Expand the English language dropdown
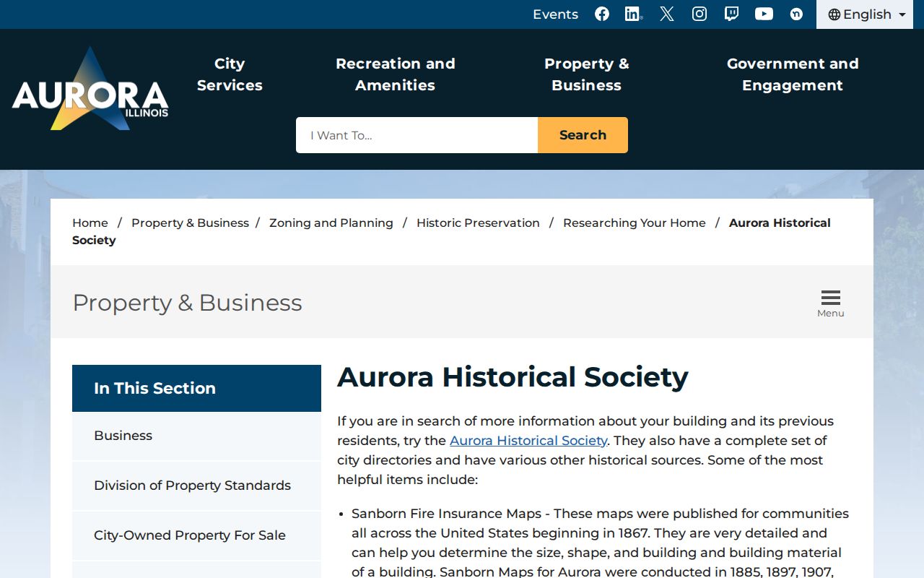924x578 pixels. click(865, 14)
